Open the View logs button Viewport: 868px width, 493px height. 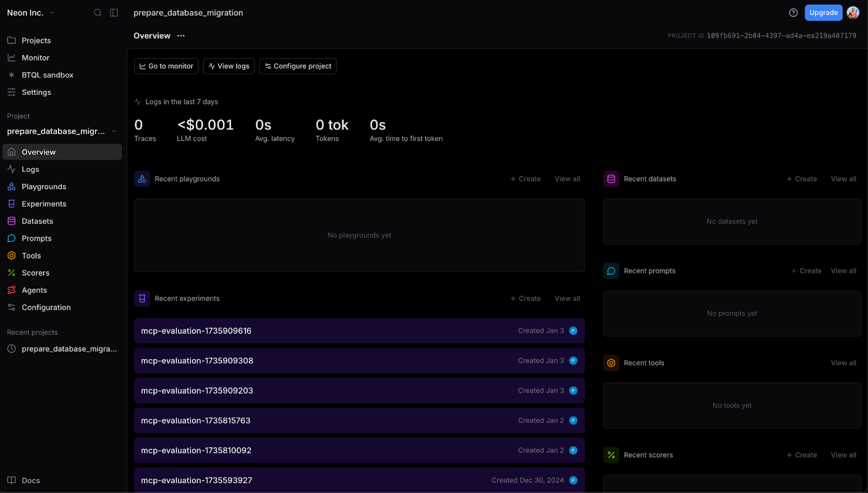(229, 66)
